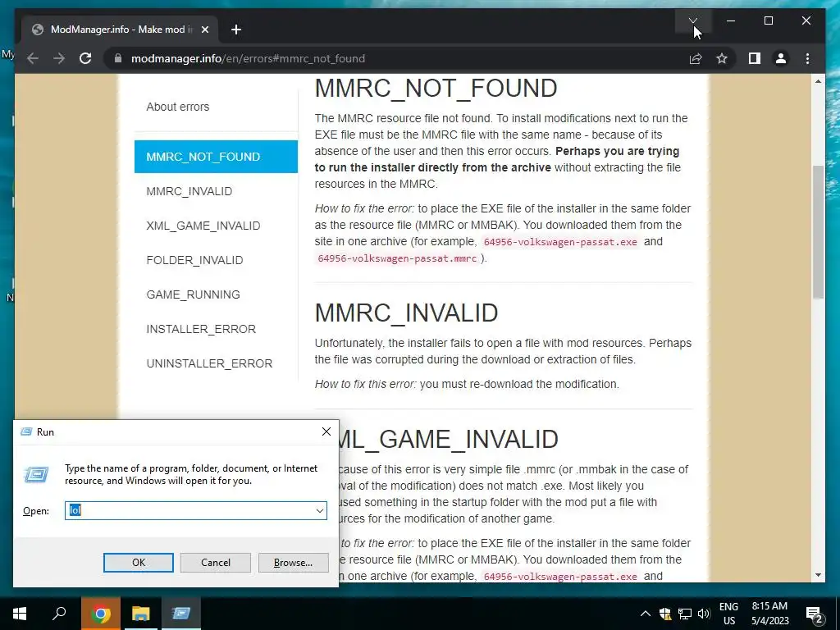
Task: Open the ENG US language switcher
Action: click(x=728, y=614)
